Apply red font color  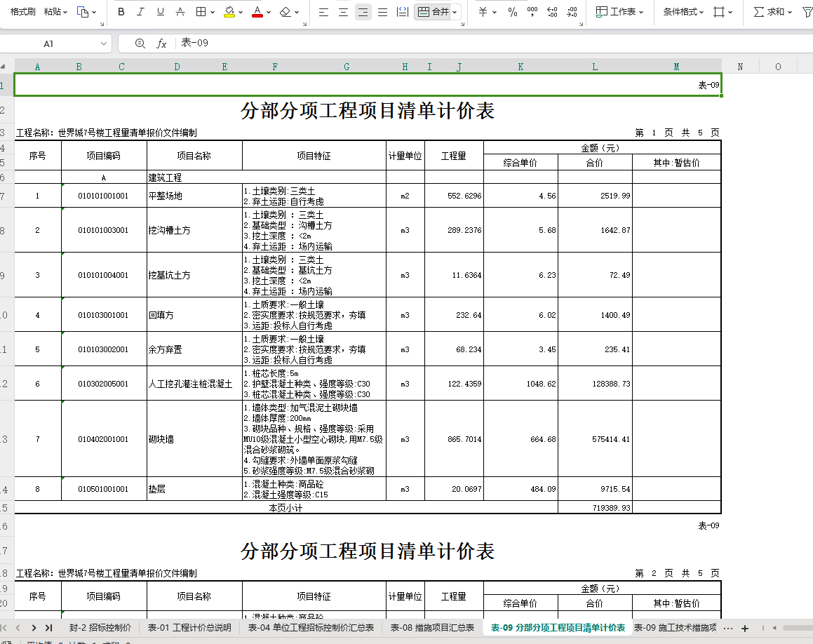pyautogui.click(x=257, y=11)
